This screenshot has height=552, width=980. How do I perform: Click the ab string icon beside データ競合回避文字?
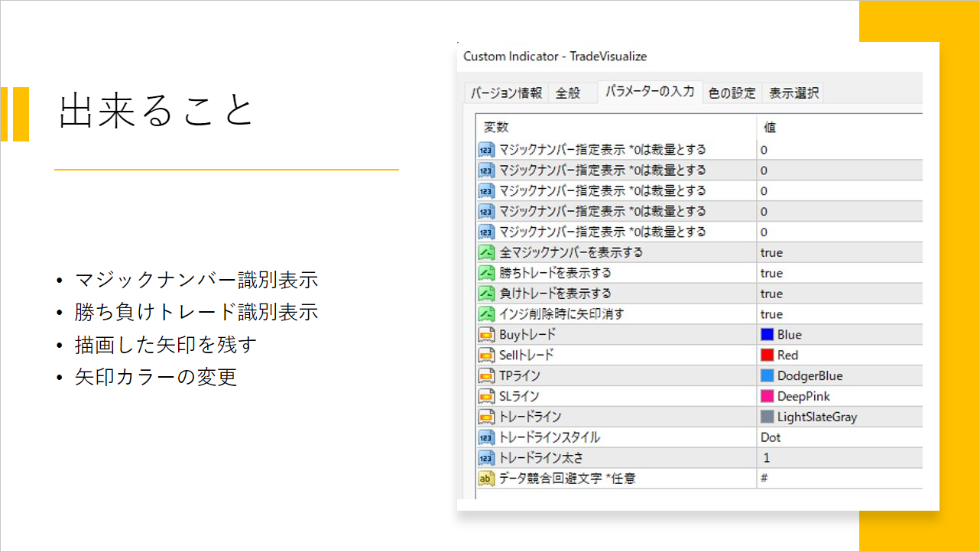[486, 479]
